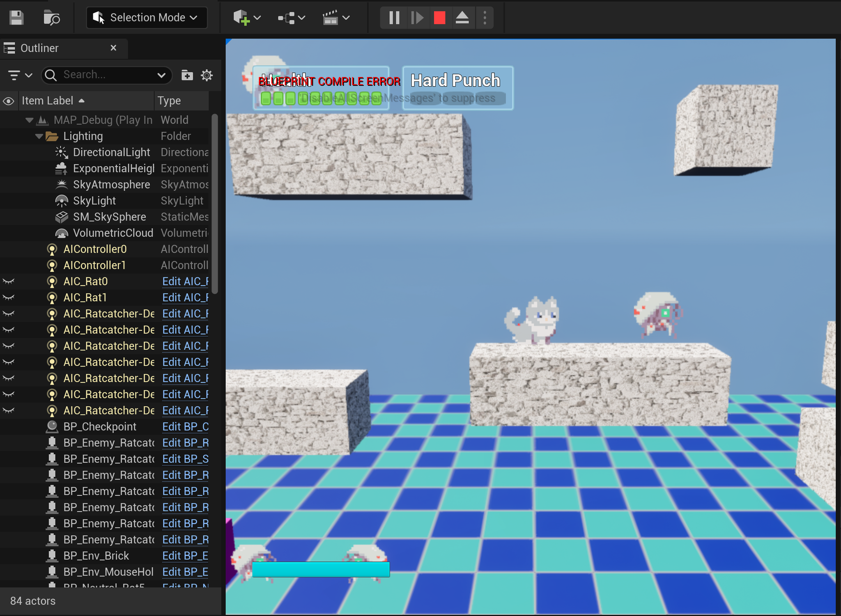Save the current level
Image resolution: width=841 pixels, height=616 pixels.
(x=16, y=18)
